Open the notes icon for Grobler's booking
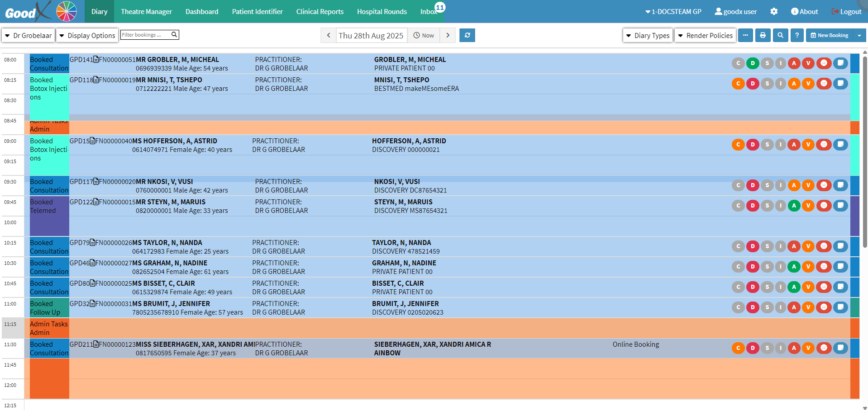The width and height of the screenshot is (868, 410). tap(840, 63)
